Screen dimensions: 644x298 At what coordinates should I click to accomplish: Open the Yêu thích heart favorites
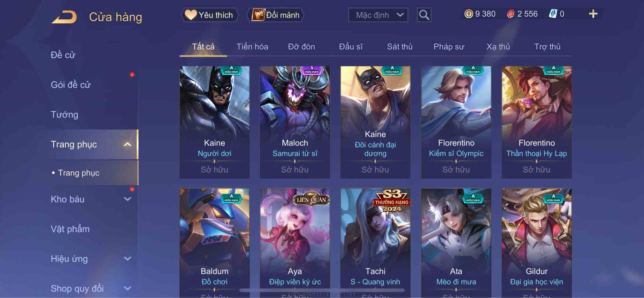pos(210,15)
